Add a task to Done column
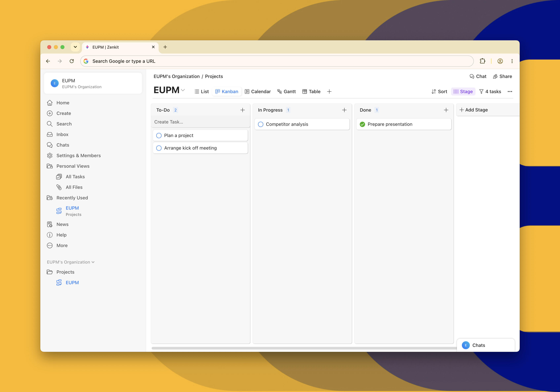The height and width of the screenshot is (392, 560). pos(446,110)
